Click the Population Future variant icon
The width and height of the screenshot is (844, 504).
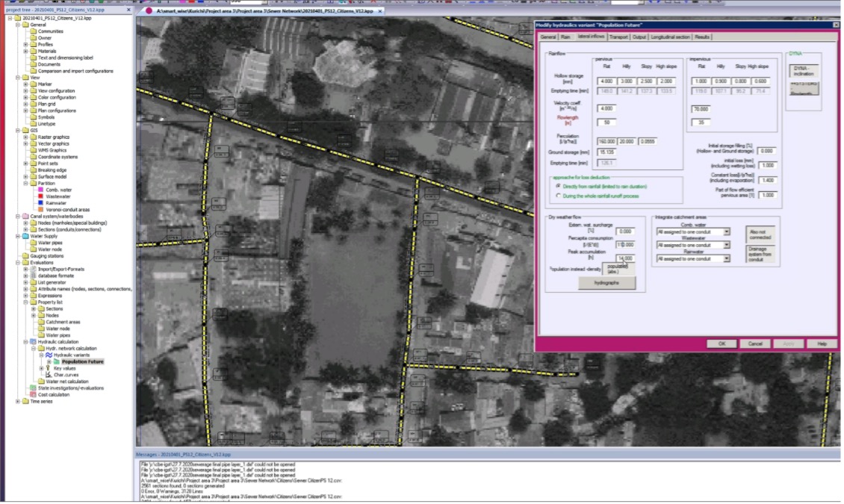point(57,361)
